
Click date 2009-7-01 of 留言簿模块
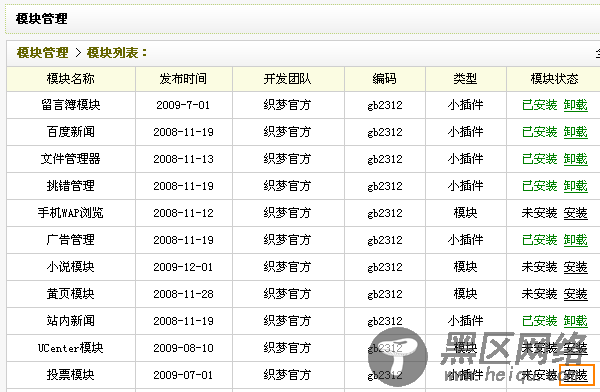183,105
